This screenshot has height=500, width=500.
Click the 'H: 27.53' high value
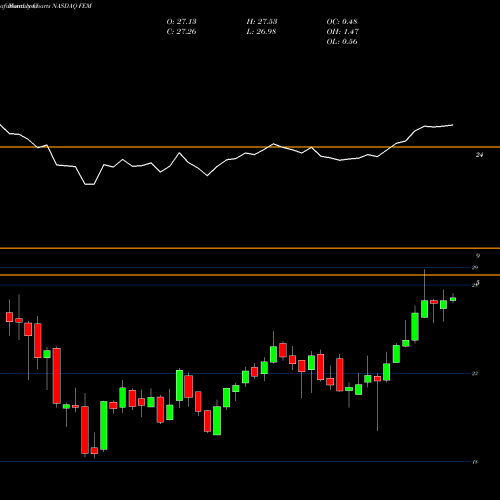pyautogui.click(x=262, y=21)
